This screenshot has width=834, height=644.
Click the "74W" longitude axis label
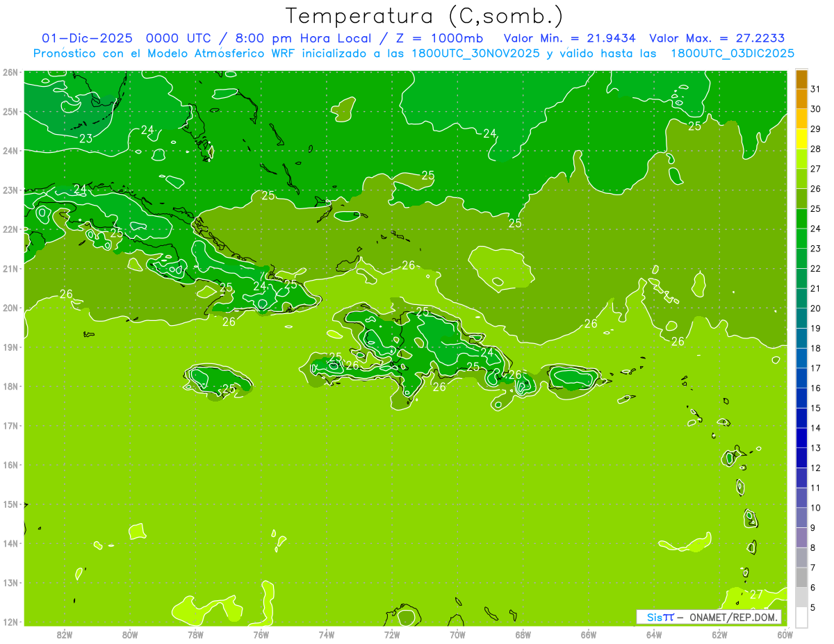tap(326, 634)
